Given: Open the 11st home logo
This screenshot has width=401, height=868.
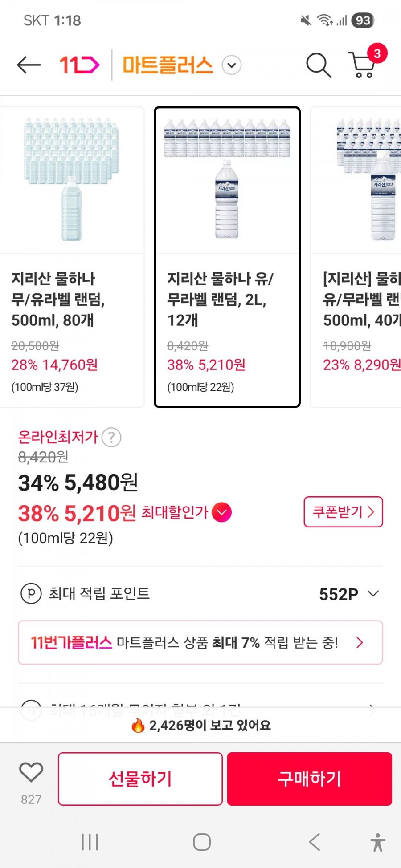Looking at the screenshot, I should click(79, 65).
